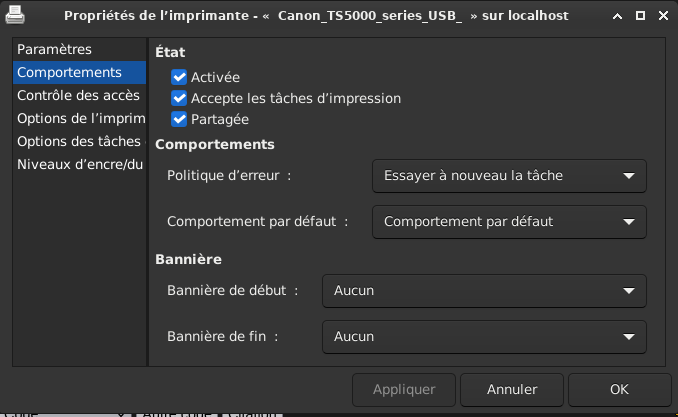Select Comportements in the sidebar
The width and height of the screenshot is (678, 417).
click(70, 72)
